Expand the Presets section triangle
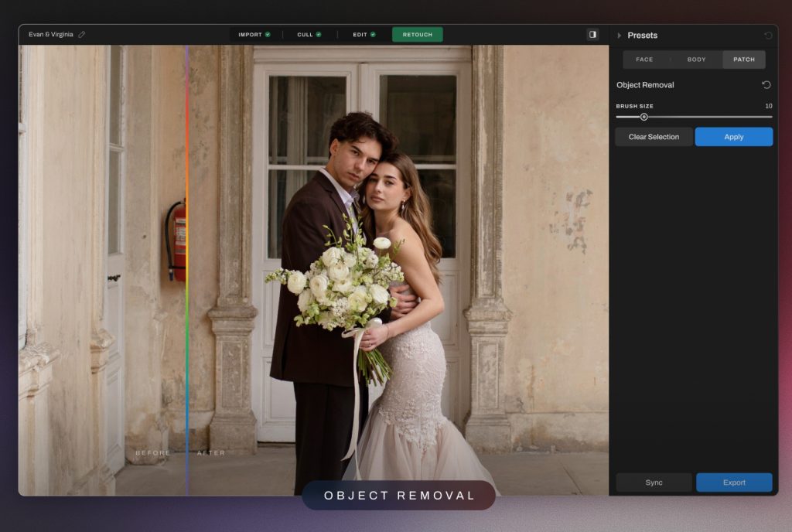 [620, 36]
